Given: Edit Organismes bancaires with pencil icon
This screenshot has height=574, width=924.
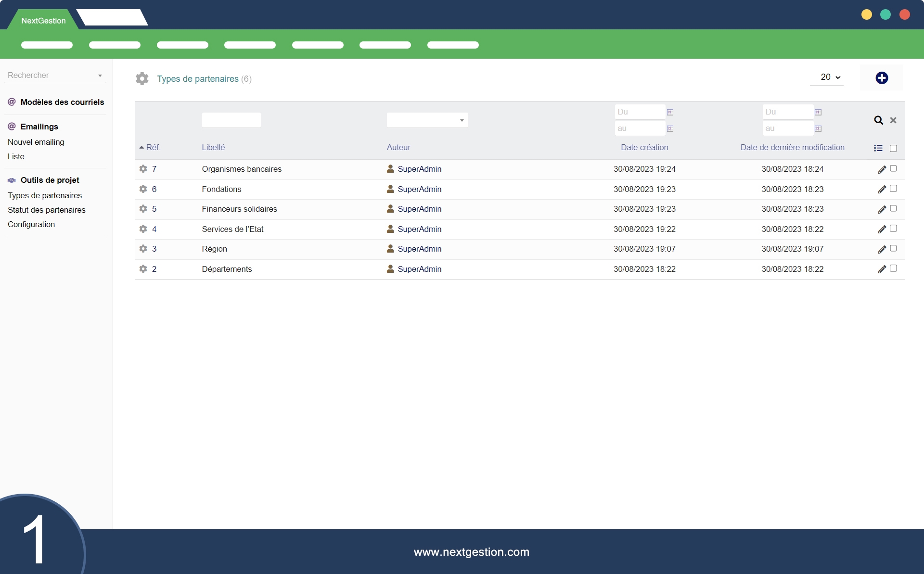Looking at the screenshot, I should tap(882, 169).
